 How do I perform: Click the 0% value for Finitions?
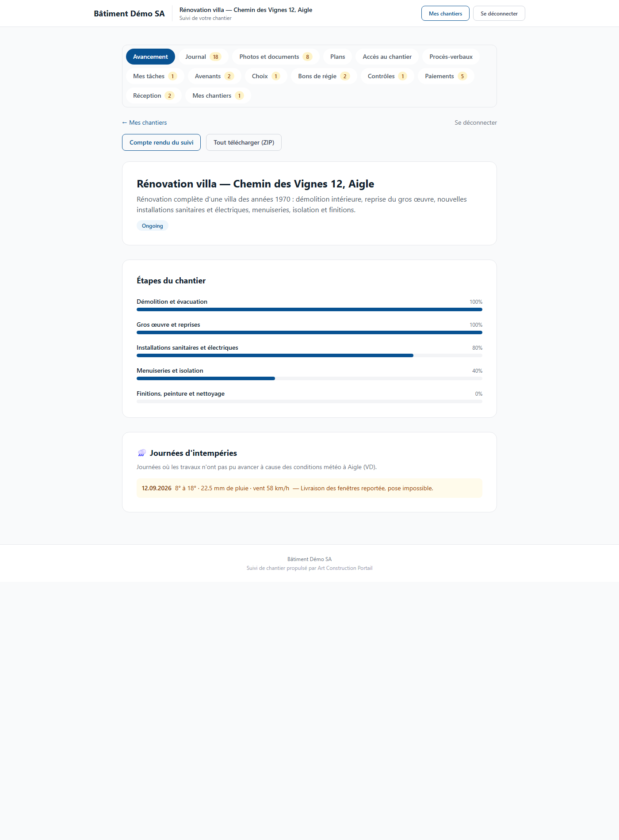point(478,394)
